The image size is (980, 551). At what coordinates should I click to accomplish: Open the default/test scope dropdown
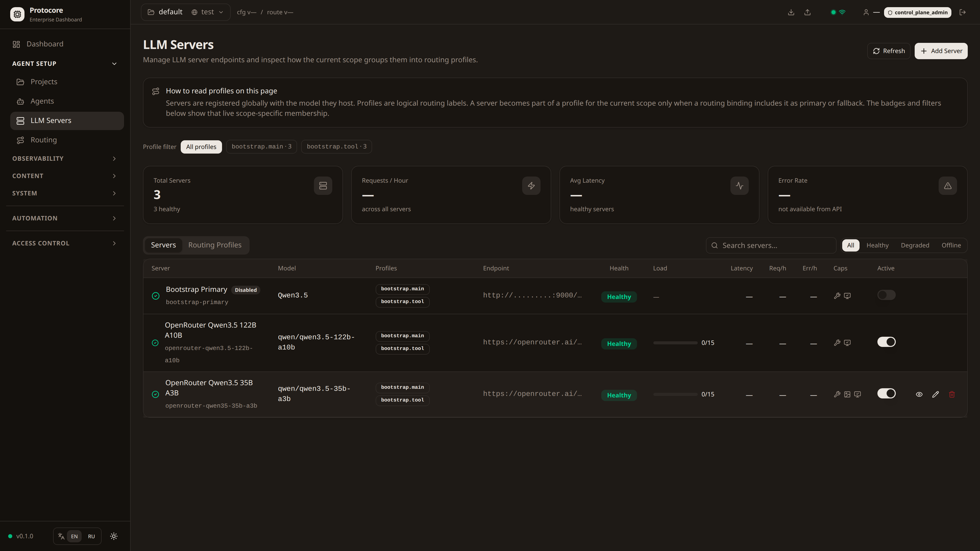pyautogui.click(x=186, y=12)
